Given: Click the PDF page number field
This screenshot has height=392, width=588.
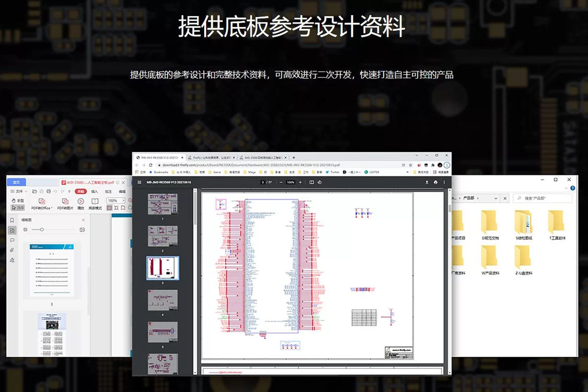Looking at the screenshot, I should point(262,182).
